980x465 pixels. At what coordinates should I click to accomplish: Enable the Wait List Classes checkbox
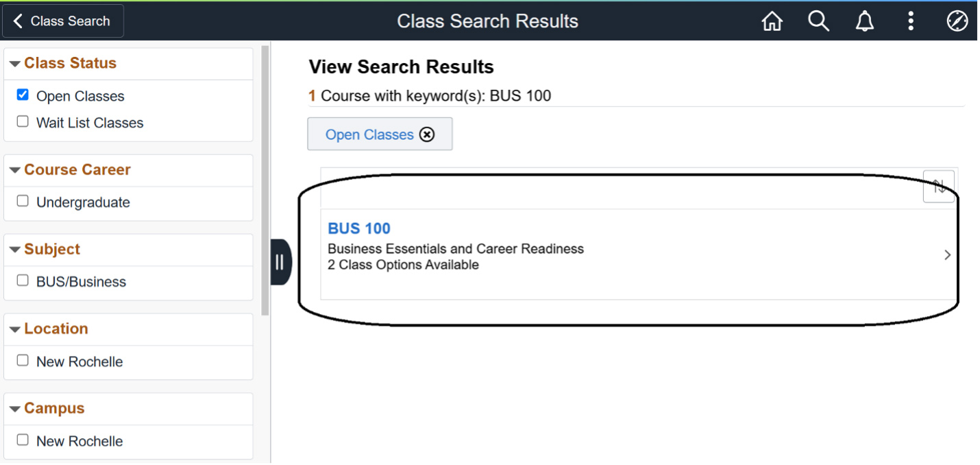point(23,122)
